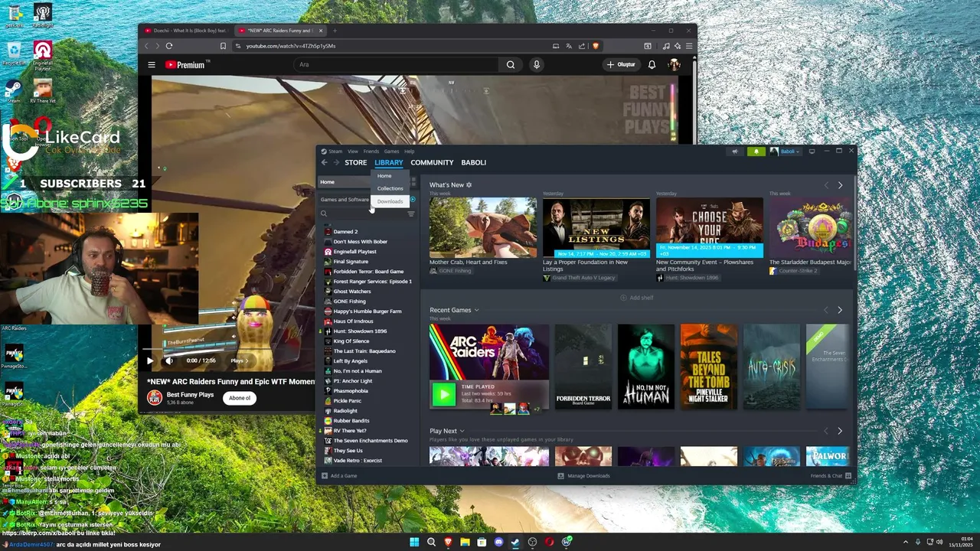
Task: Click Brave Shields lion icon in address bar
Action: click(595, 46)
